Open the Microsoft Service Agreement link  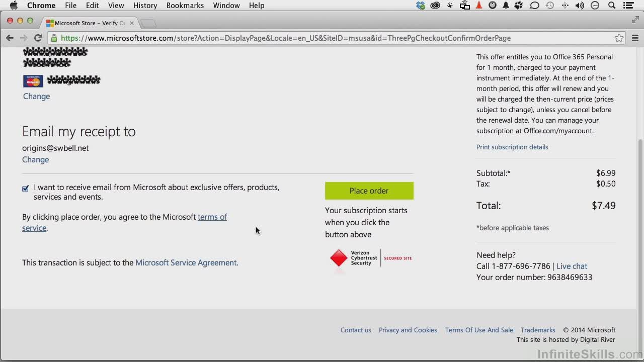pos(186,262)
